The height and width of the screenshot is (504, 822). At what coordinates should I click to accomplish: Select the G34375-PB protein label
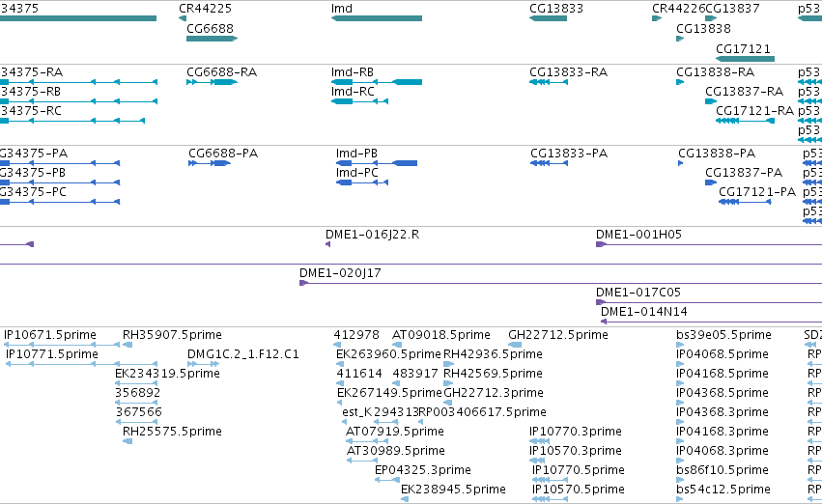tap(33, 173)
